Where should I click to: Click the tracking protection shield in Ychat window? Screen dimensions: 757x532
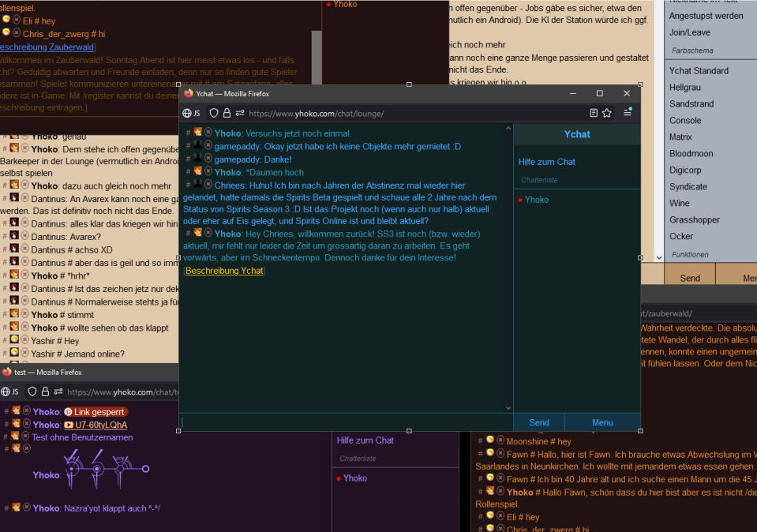pos(214,113)
